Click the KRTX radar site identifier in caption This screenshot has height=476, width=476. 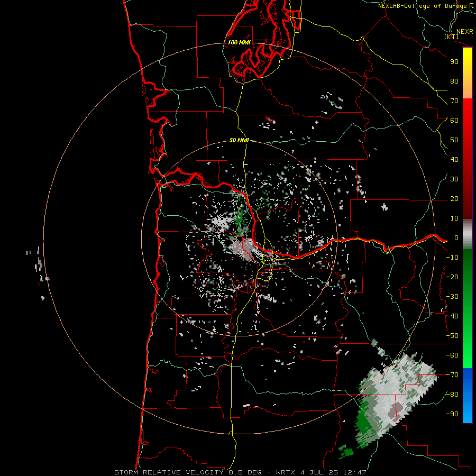point(286,472)
